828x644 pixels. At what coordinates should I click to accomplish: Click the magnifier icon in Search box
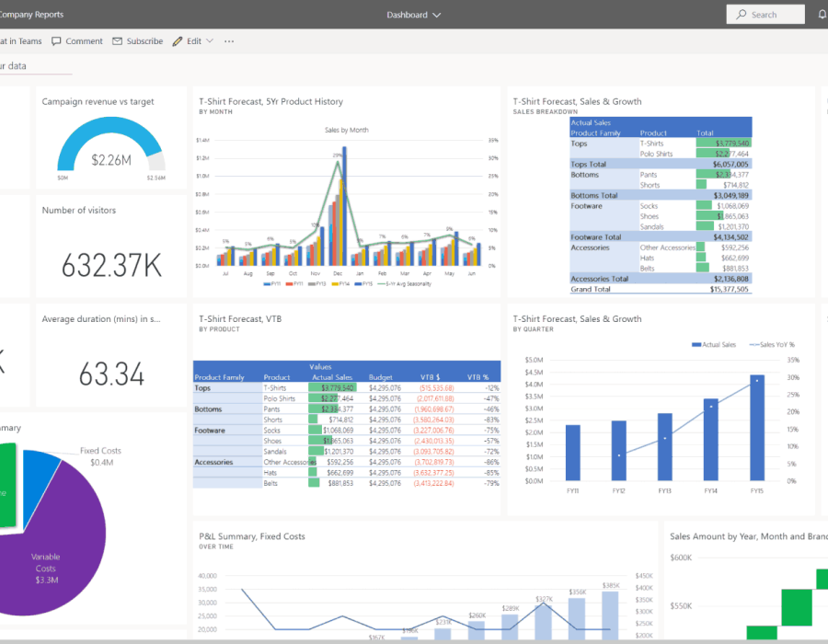pos(741,15)
